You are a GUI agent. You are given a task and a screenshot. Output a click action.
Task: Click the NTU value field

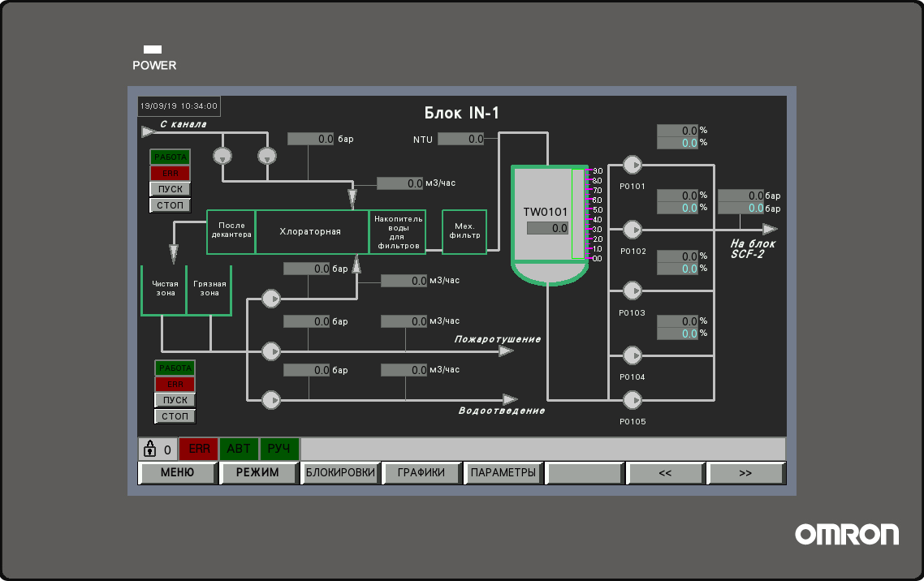tap(460, 140)
